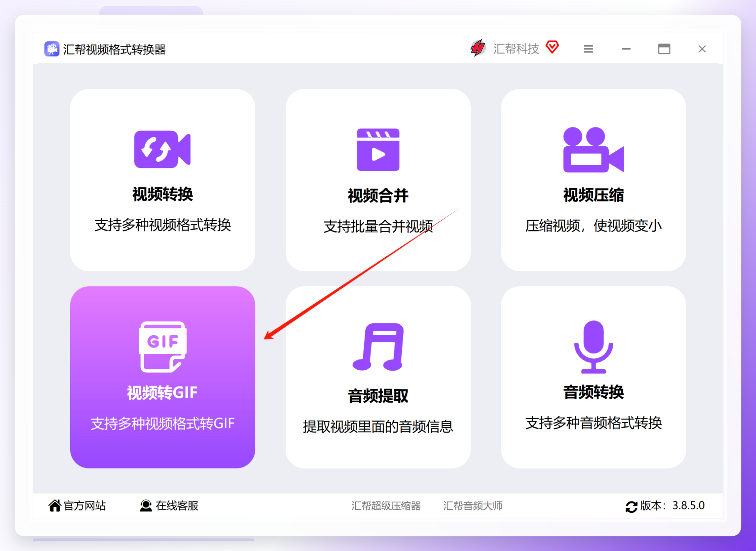Viewport: 756px width, 551px height.
Task: Open 汇帮超级压缩器 link
Action: point(386,506)
